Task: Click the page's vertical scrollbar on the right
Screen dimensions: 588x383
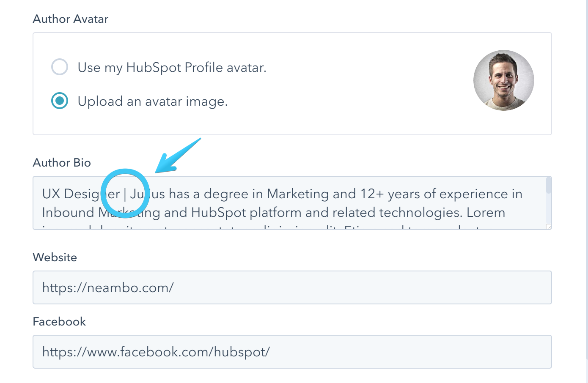Action: tap(586, 190)
